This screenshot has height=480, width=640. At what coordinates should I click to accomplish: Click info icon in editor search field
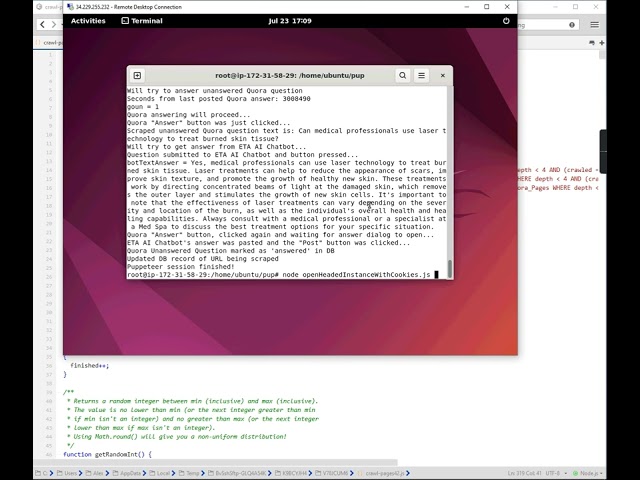click(572, 25)
